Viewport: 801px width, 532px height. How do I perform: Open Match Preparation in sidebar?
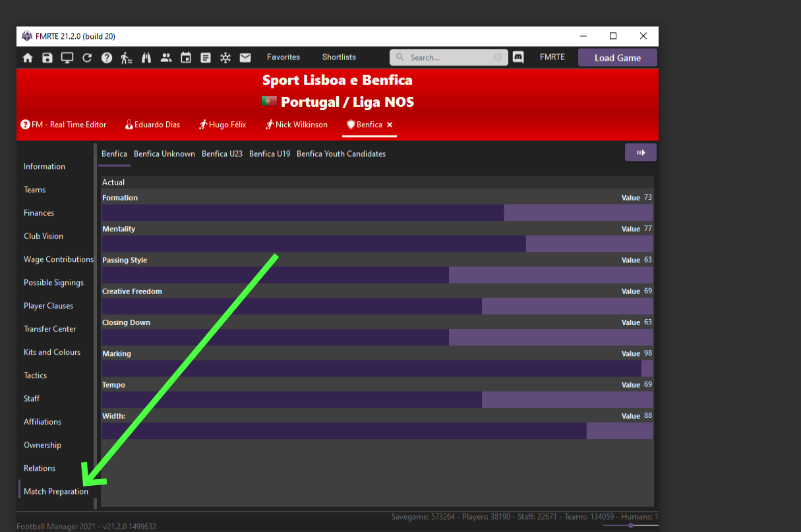click(56, 492)
